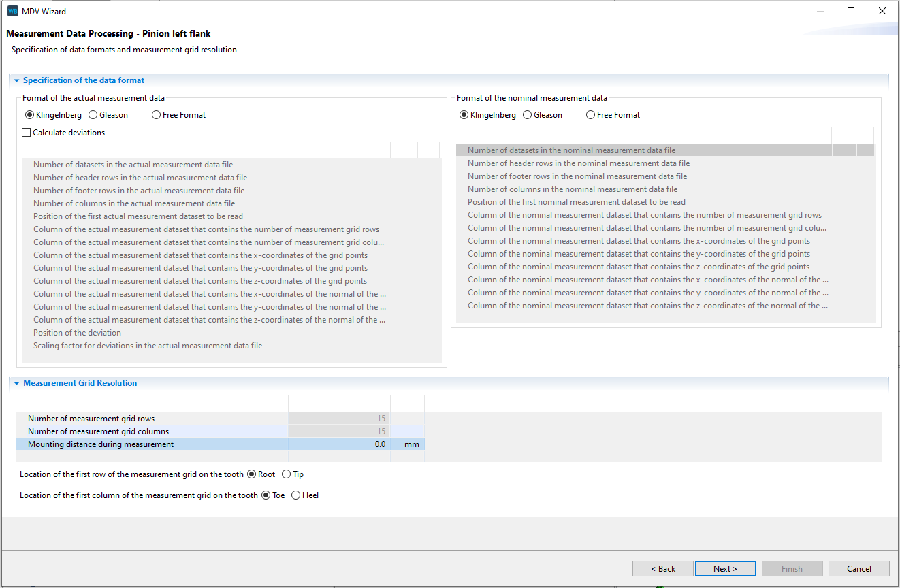900x588 pixels.
Task: Click the Number of measurement grid rows field
Action: [338, 418]
